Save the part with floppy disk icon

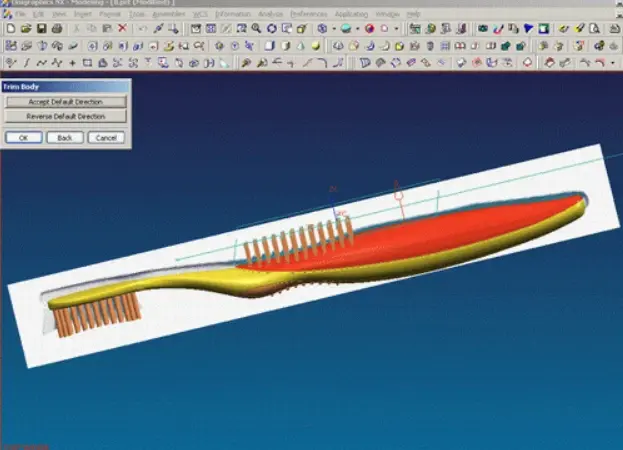coord(41,28)
